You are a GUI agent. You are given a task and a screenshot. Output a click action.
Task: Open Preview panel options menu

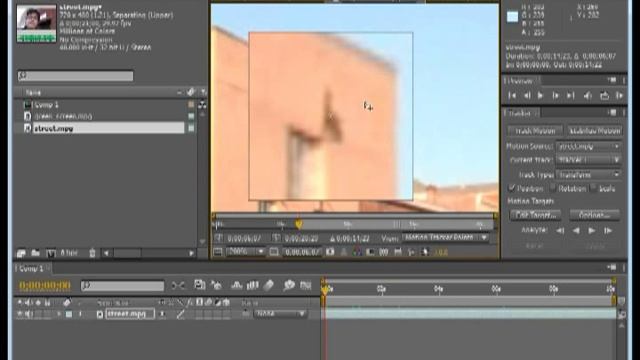tap(612, 80)
